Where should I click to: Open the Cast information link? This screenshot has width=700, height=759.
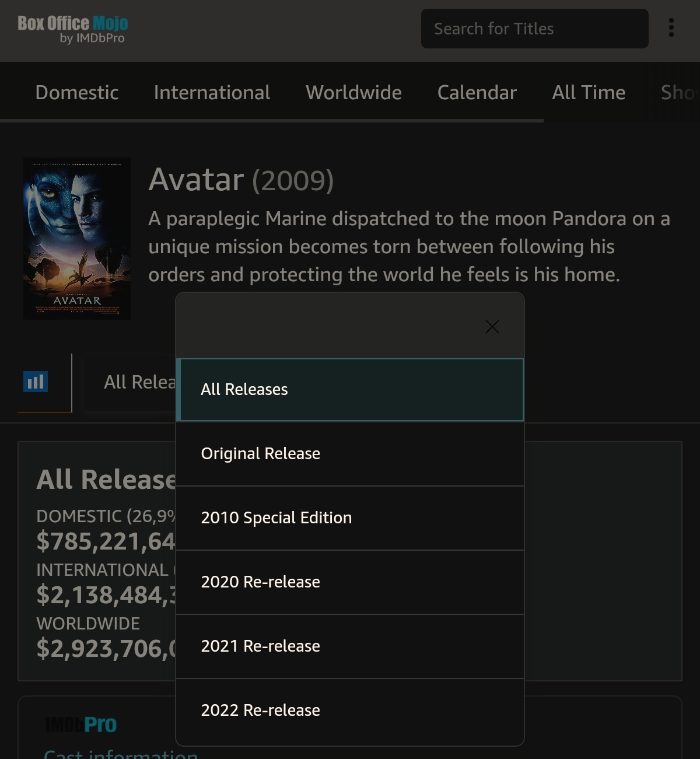coord(121,754)
